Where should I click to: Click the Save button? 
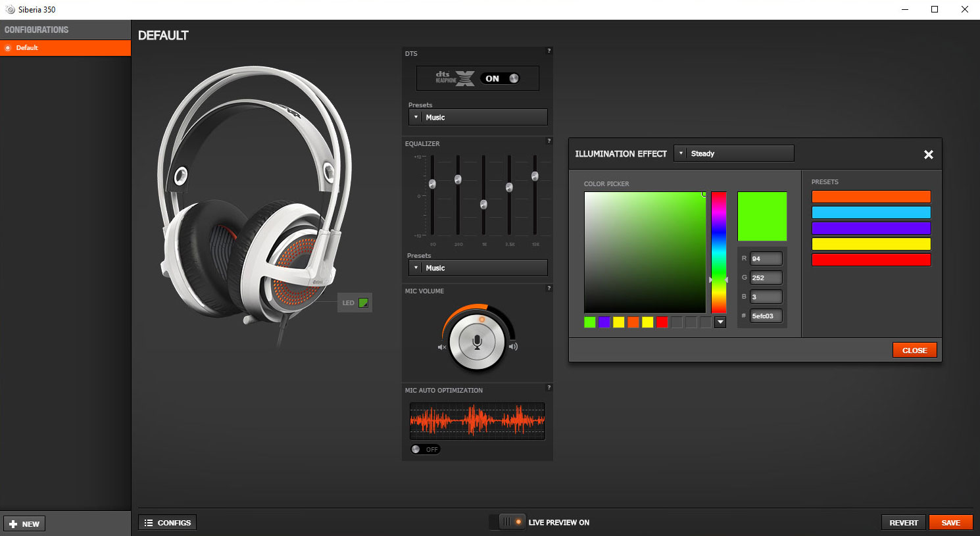pyautogui.click(x=950, y=523)
